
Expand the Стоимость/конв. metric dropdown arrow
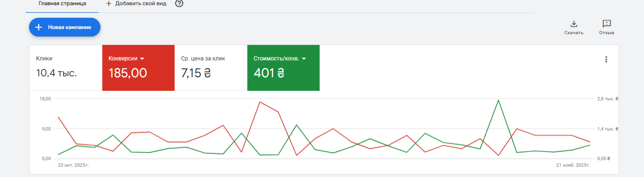304,59
